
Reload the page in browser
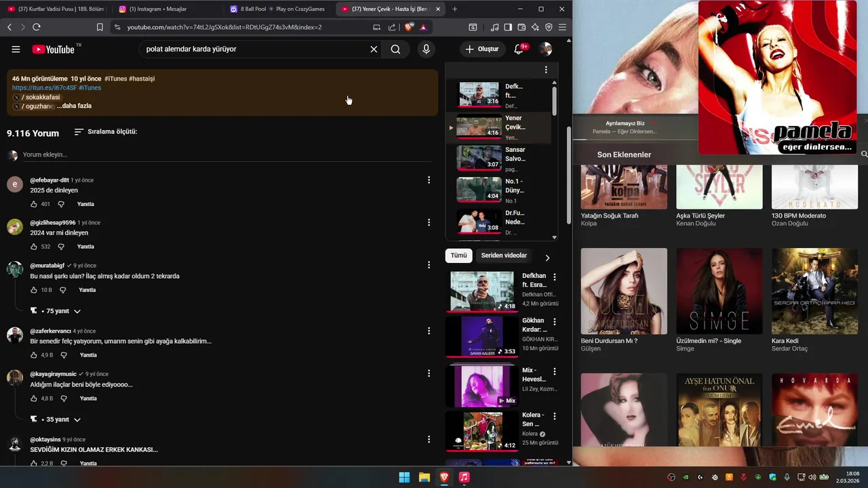point(37,27)
